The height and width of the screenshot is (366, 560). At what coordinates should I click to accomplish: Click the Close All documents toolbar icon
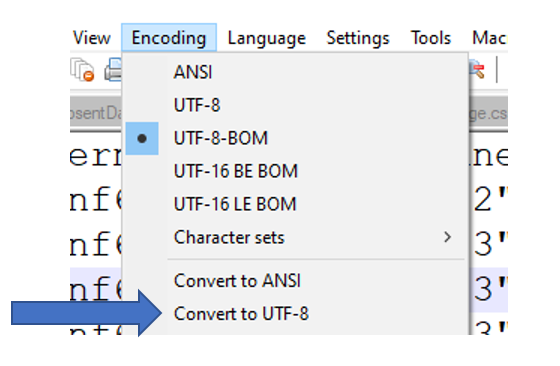[x=82, y=70]
